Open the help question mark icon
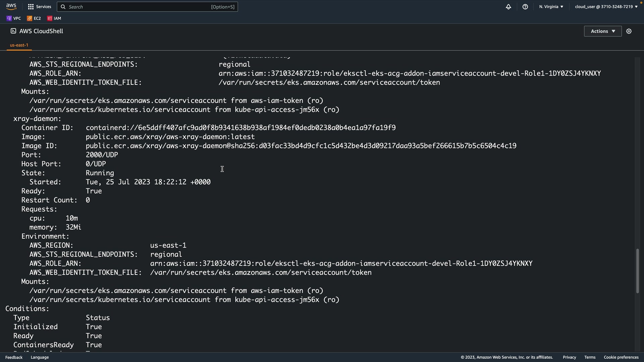 (525, 7)
